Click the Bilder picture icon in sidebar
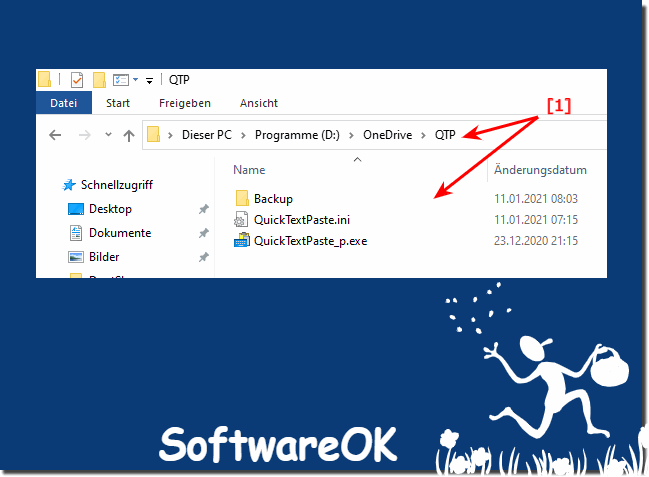Screen dimensions: 649x477 76,257
